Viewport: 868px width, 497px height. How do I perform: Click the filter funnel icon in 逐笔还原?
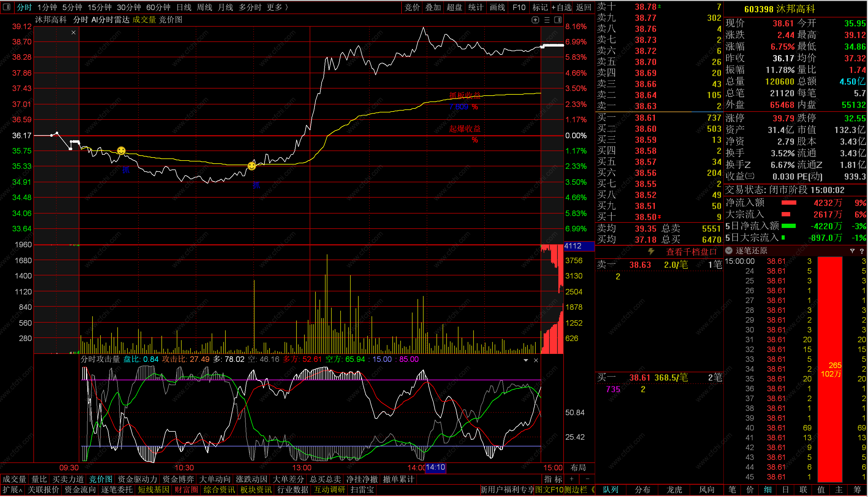click(852, 251)
